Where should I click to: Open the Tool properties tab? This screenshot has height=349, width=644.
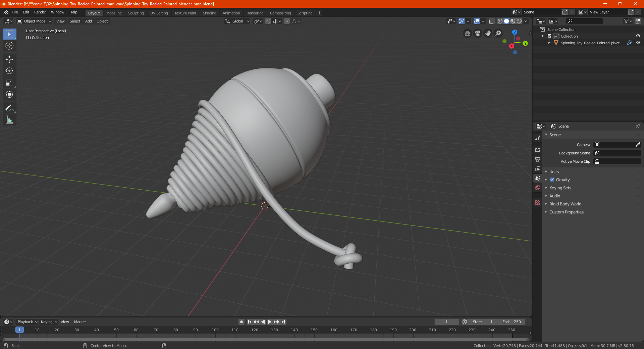pos(538,138)
